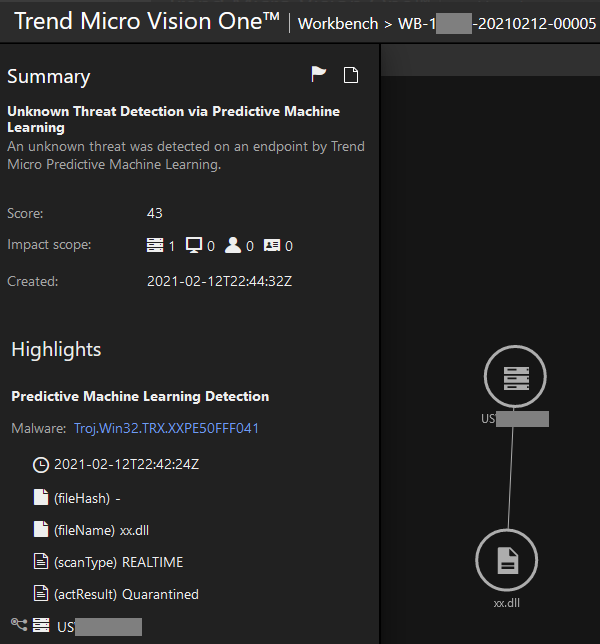
Task: Go to Workbench in the breadcrumb
Action: [x=338, y=22]
